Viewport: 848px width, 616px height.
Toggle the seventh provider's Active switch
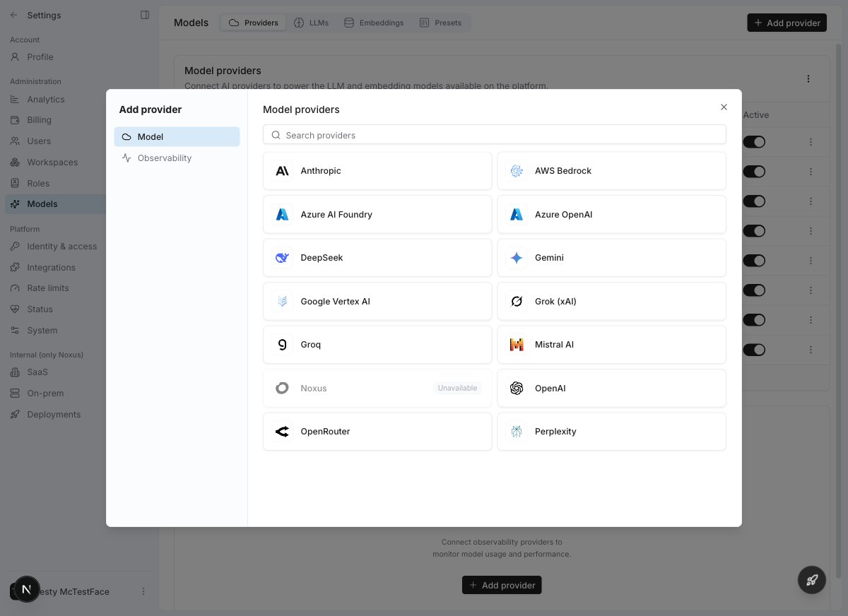[754, 320]
